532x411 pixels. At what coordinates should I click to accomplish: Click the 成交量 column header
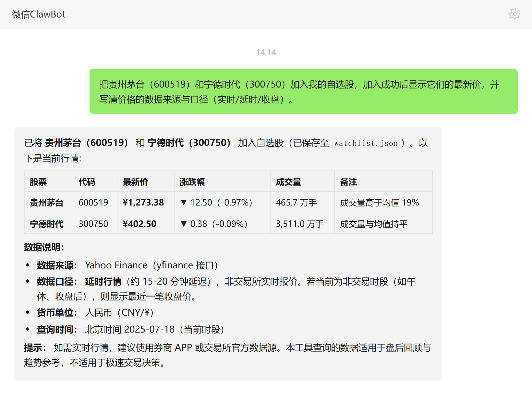(x=302, y=182)
